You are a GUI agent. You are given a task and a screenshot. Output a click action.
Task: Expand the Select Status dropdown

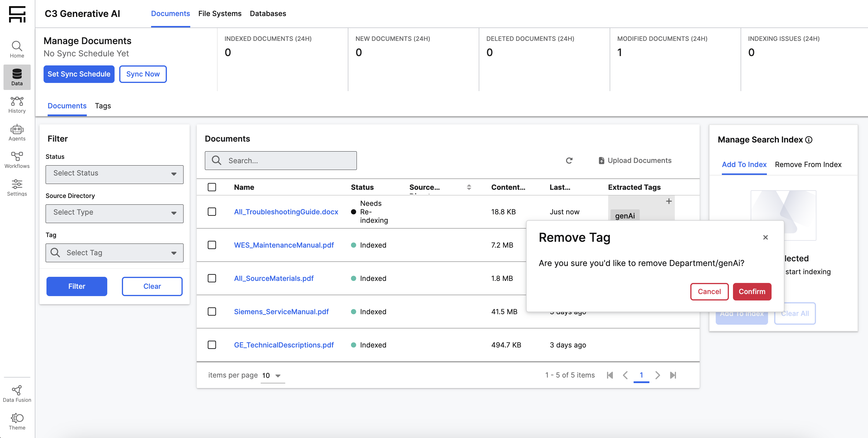(114, 174)
